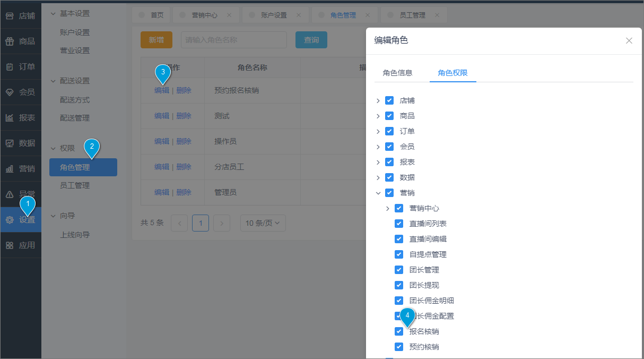Viewport: 644px width, 359px height.
Task: Open the 员工管理 menu item
Action: coord(75,185)
